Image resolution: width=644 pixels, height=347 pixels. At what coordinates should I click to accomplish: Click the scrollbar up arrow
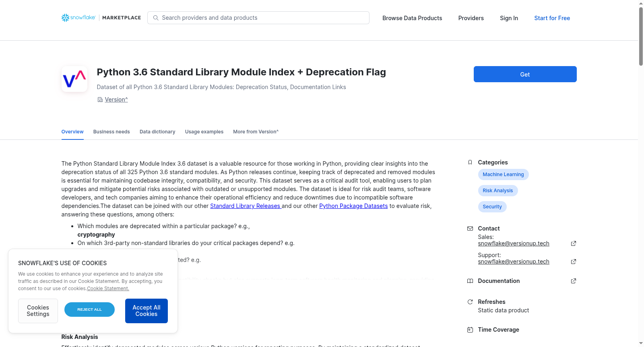pos(641,3)
